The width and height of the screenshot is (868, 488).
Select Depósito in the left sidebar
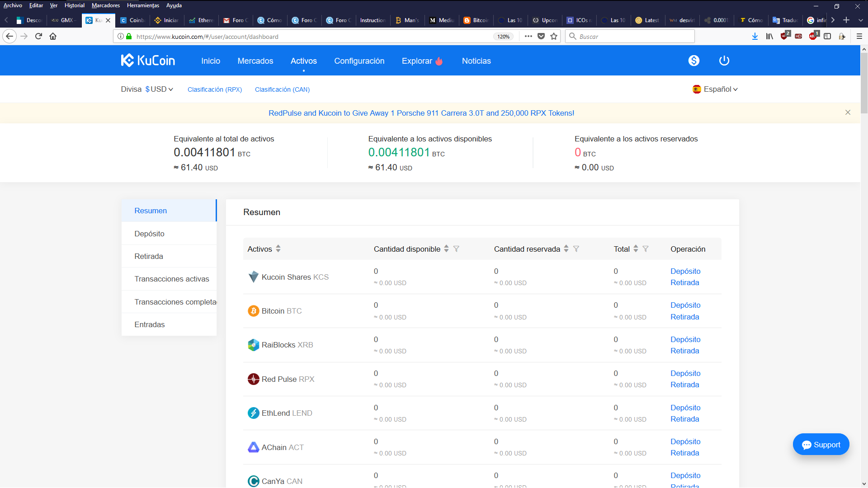149,234
